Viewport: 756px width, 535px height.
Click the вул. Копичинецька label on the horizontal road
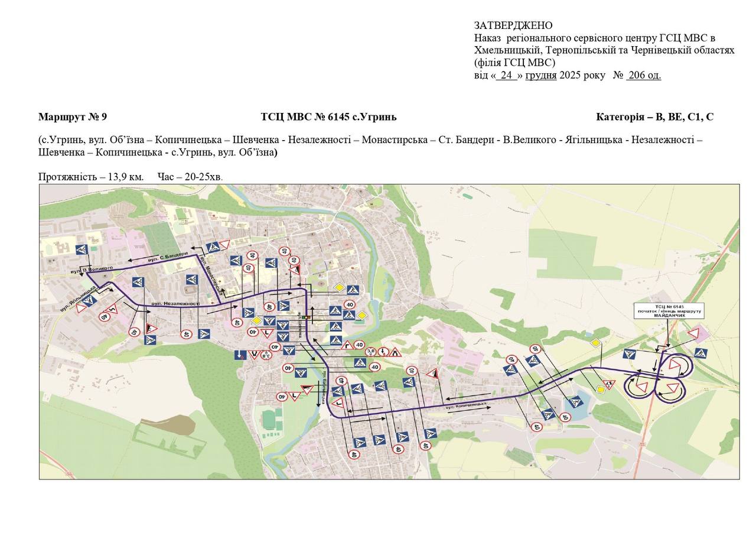pyautogui.click(x=466, y=407)
